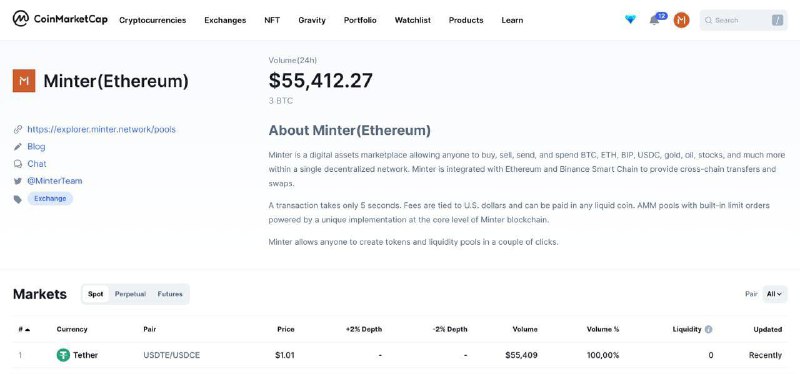Switch markets to Perpetual
Viewport: 800px width, 374px height.
[x=130, y=294]
